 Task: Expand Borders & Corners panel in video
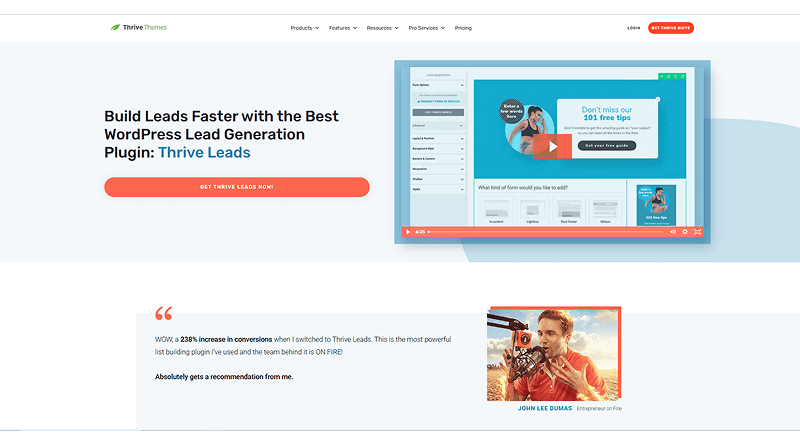point(438,159)
